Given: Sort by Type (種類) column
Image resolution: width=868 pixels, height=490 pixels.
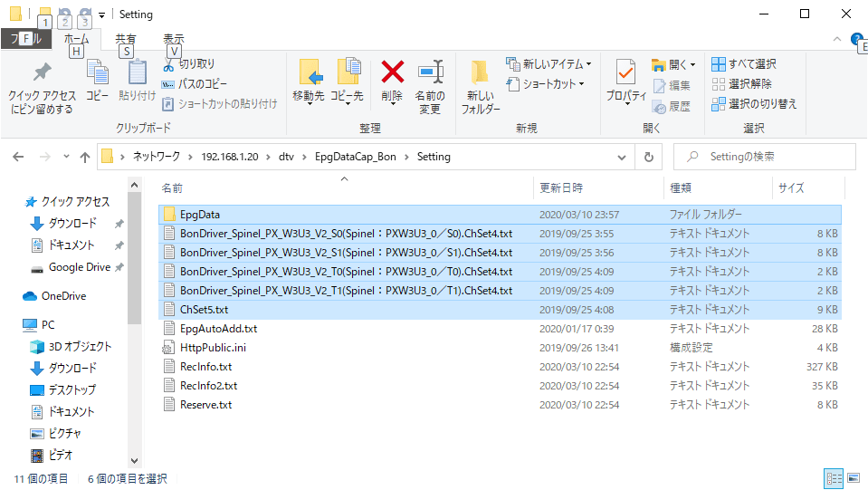Looking at the screenshot, I should tap(681, 188).
